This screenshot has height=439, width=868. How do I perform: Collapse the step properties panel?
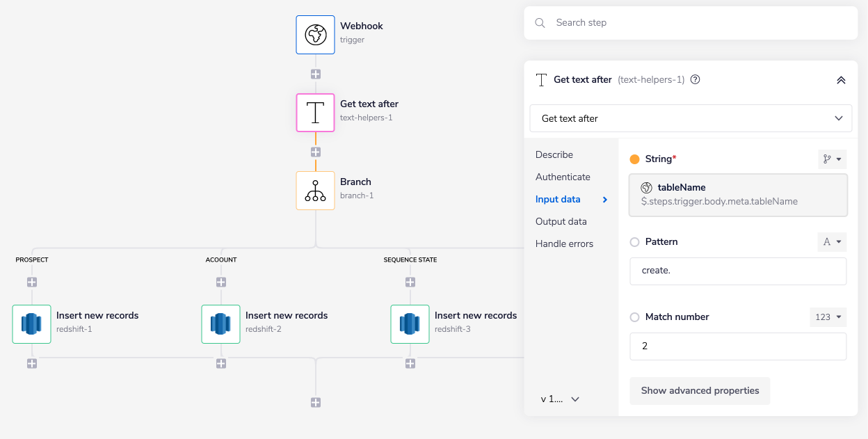pos(841,80)
